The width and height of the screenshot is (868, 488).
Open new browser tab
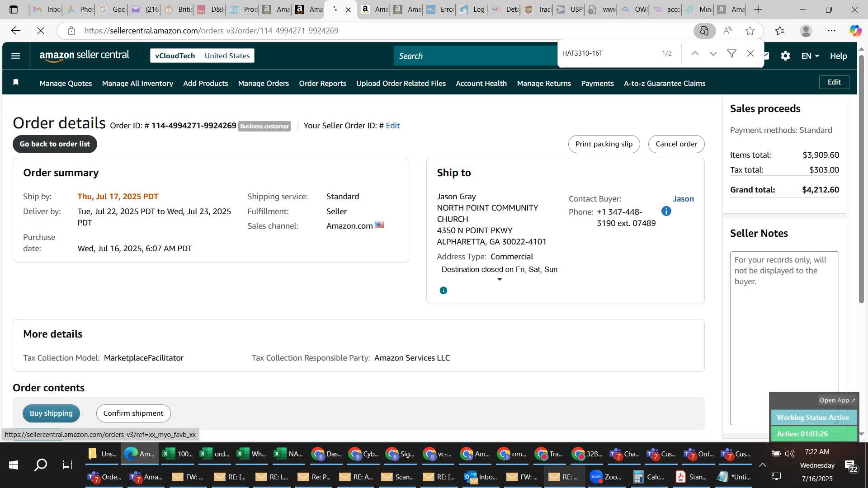[758, 9]
